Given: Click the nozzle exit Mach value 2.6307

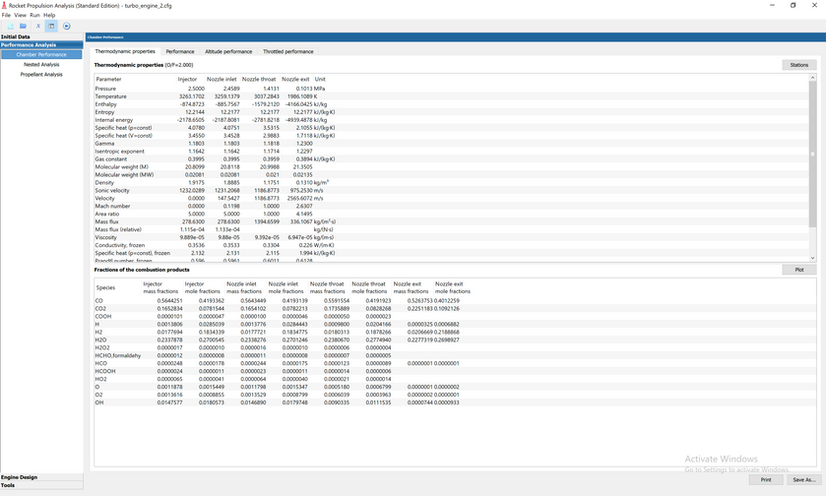Looking at the screenshot, I should point(304,206).
